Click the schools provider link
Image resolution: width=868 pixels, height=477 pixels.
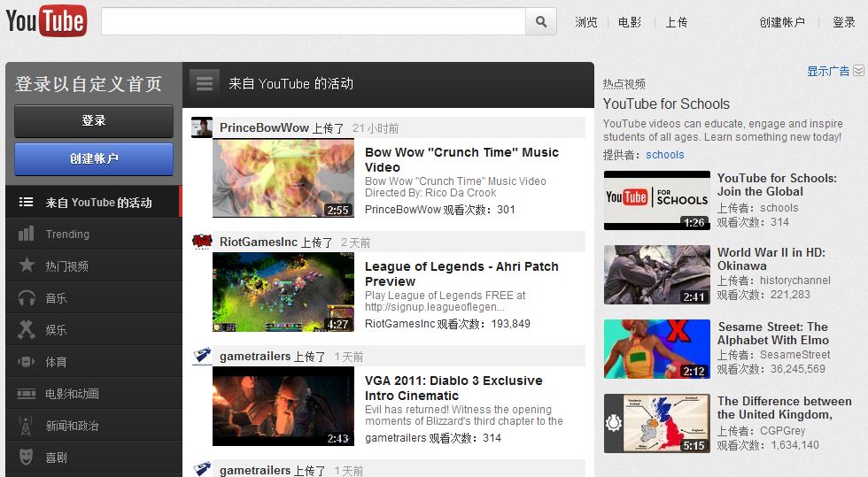665,154
